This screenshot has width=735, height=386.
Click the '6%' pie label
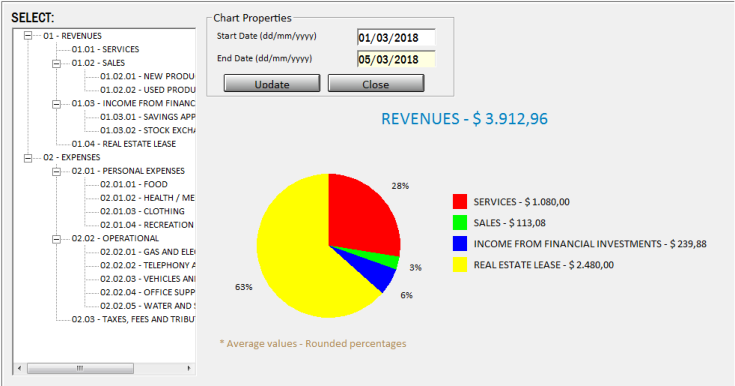coord(406,295)
